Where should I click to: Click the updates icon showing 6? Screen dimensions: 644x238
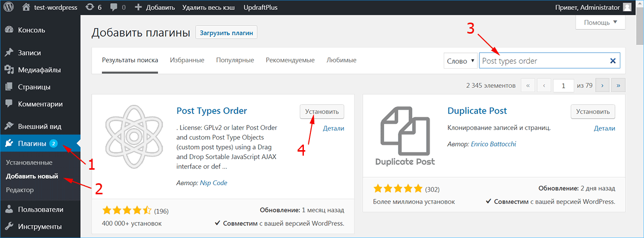point(89,8)
